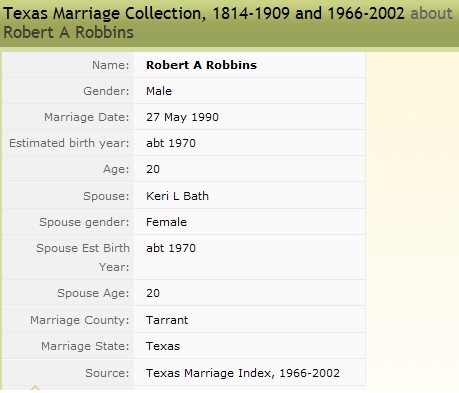Screen dimensions: 459x393
Task: Click the Spouse gender value Female
Action: (x=166, y=222)
